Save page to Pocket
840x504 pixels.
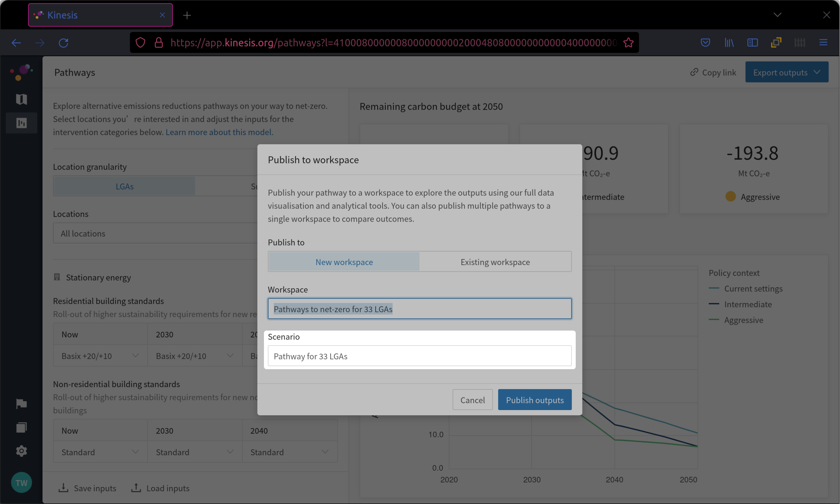[x=705, y=43]
